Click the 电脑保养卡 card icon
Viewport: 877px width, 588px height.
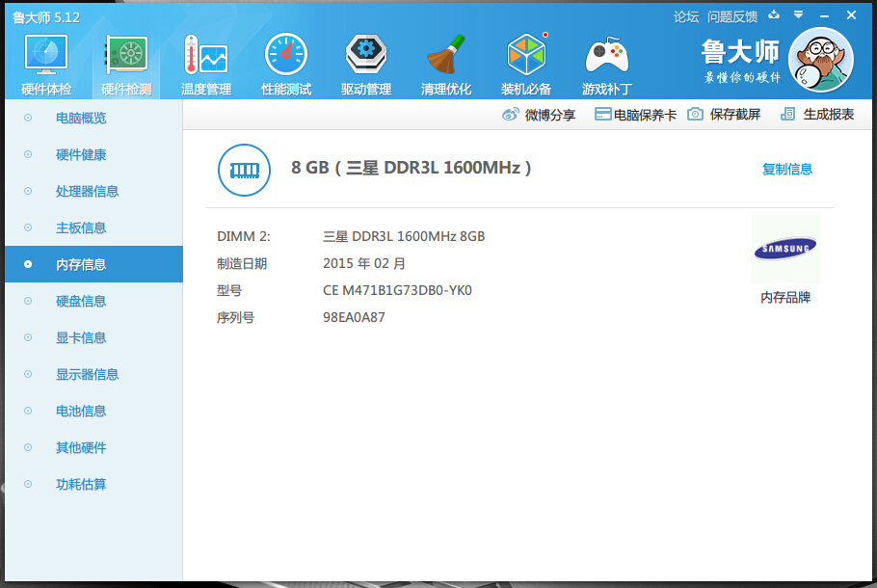(602, 115)
